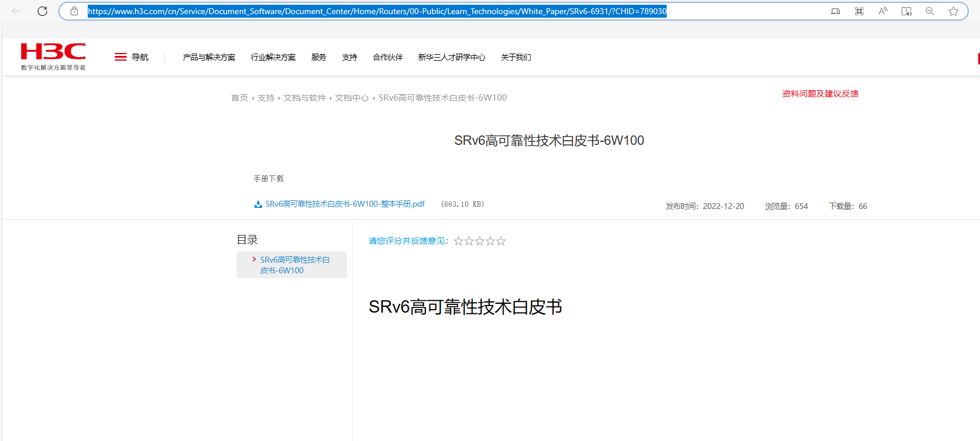Download the SRv6 整本手册.pdf file
Screen dimensions: 980x441
[x=345, y=204]
